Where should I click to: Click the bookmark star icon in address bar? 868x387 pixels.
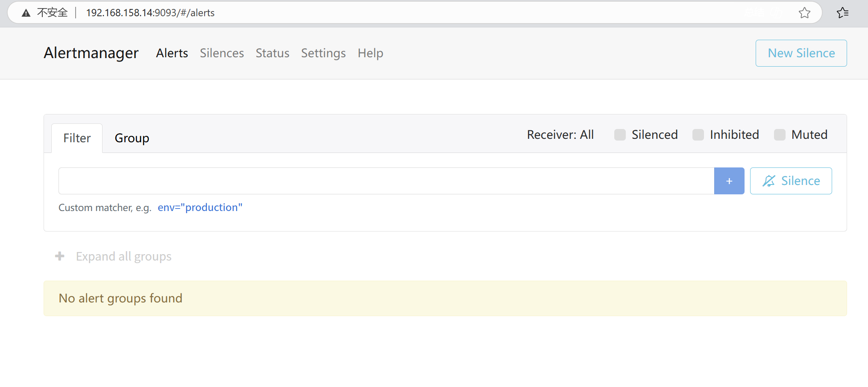804,13
